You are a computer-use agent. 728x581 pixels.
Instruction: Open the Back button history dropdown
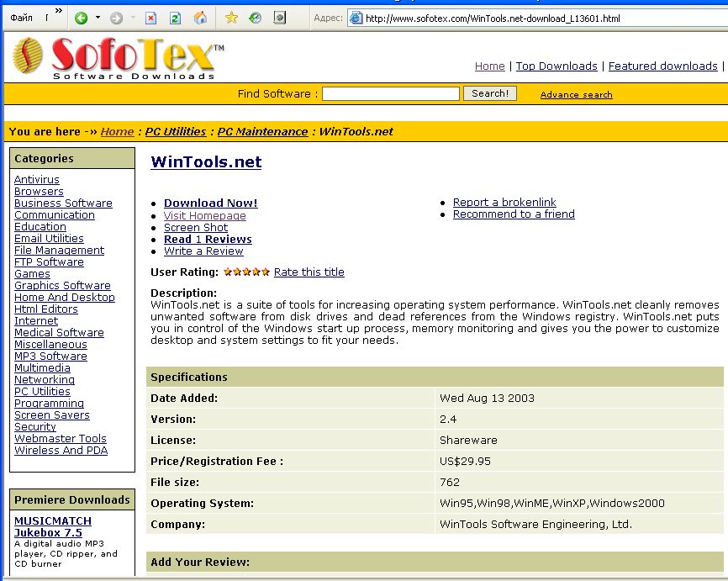(98, 18)
